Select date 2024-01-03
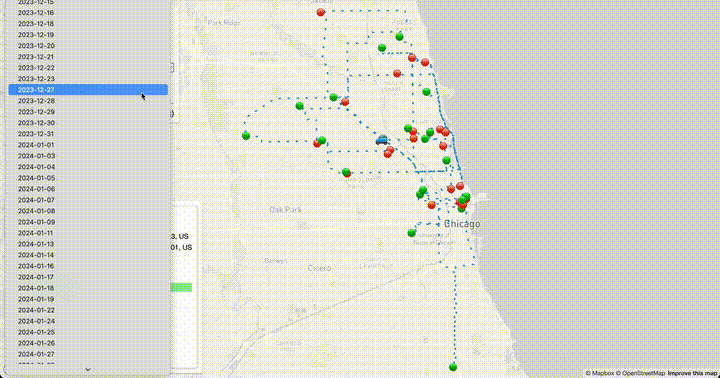The height and width of the screenshot is (378, 720). pyautogui.click(x=88, y=156)
